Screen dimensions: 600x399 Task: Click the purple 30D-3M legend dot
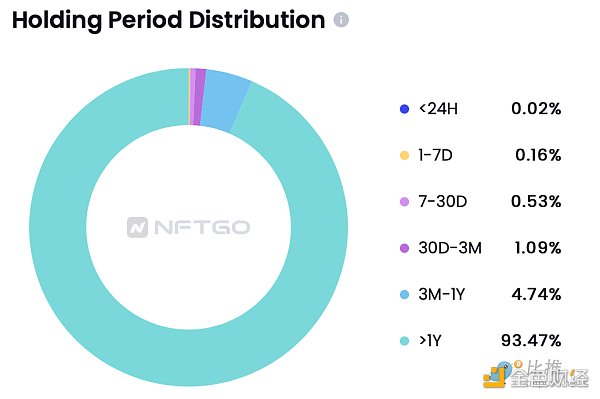404,248
